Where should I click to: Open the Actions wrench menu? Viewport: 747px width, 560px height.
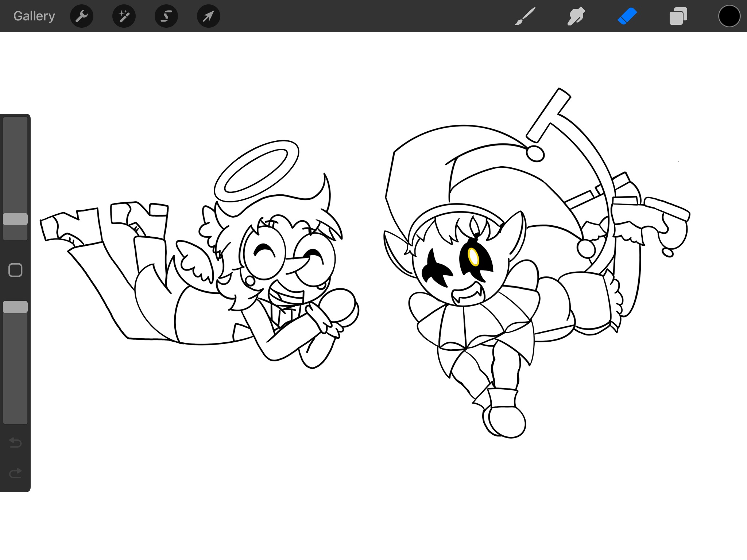click(82, 16)
